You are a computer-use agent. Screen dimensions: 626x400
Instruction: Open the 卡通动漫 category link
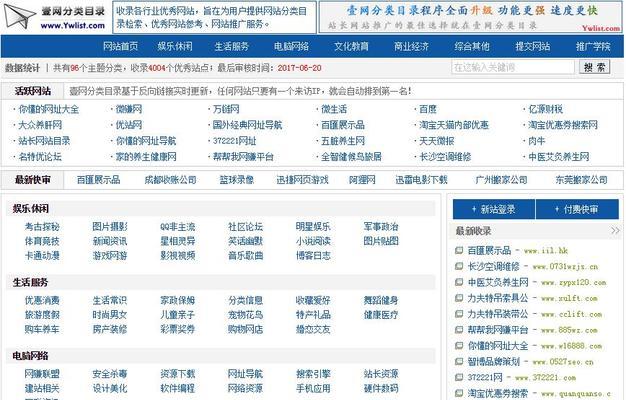42,255
